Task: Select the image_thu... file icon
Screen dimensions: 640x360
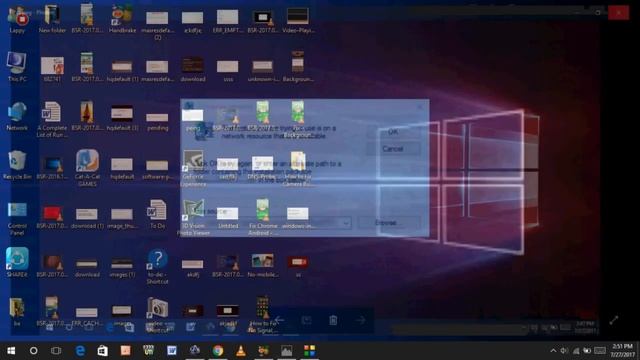Action: 122,218
